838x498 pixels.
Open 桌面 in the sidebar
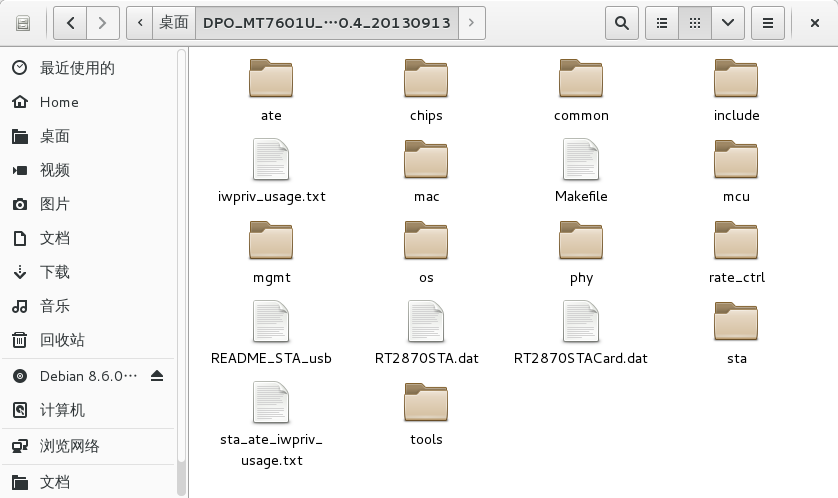click(x=88, y=136)
